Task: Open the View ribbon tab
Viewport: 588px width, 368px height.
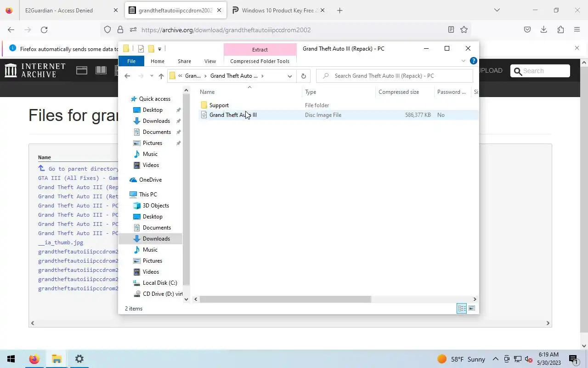Action: [210, 61]
